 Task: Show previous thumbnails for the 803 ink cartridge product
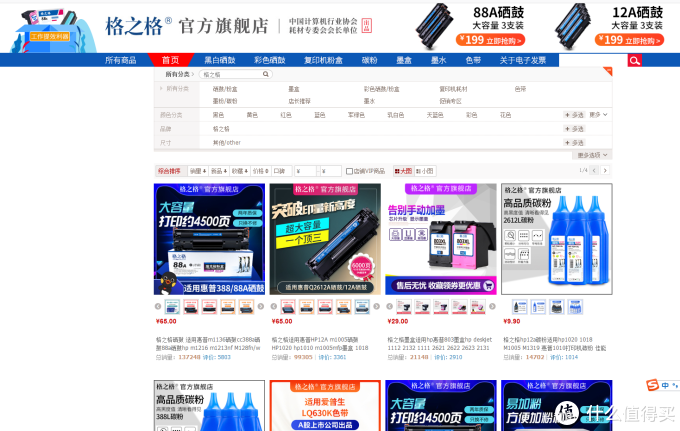[389, 307]
